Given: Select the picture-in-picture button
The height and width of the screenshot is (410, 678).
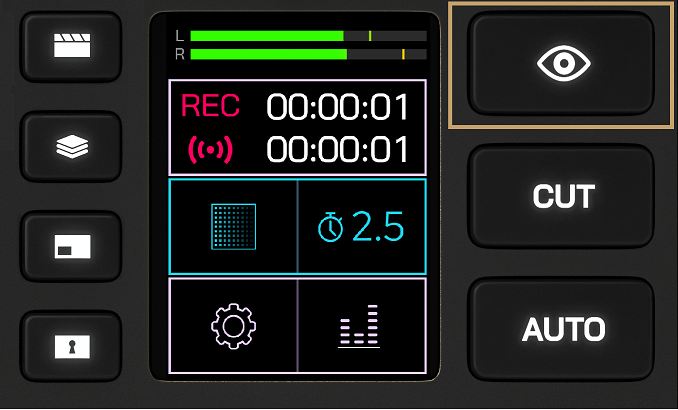Looking at the screenshot, I should point(71,246).
